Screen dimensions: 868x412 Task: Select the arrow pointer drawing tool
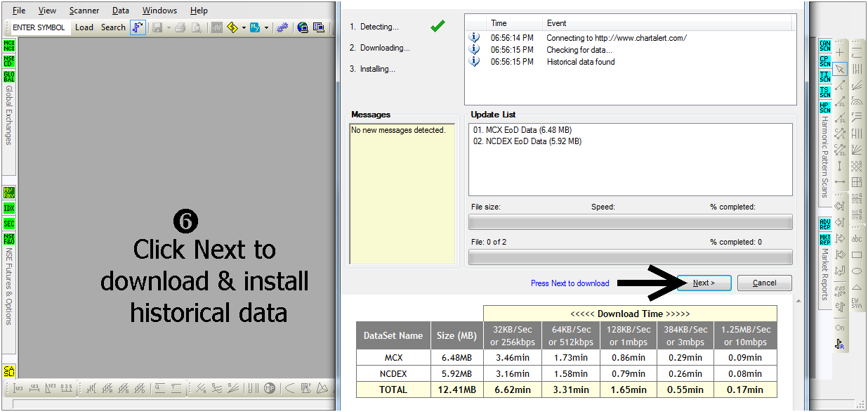tap(840, 69)
